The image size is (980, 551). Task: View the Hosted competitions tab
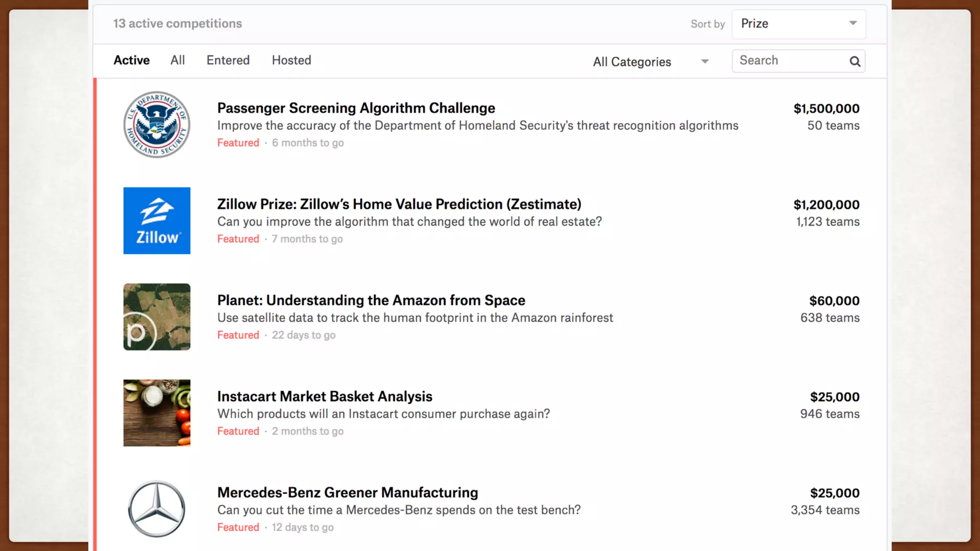pyautogui.click(x=291, y=60)
